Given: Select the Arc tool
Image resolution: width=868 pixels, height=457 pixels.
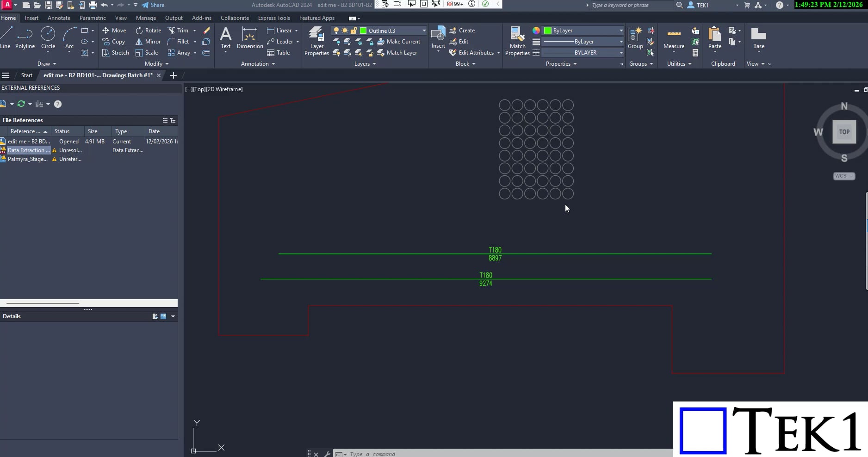Looking at the screenshot, I should 69,38.
